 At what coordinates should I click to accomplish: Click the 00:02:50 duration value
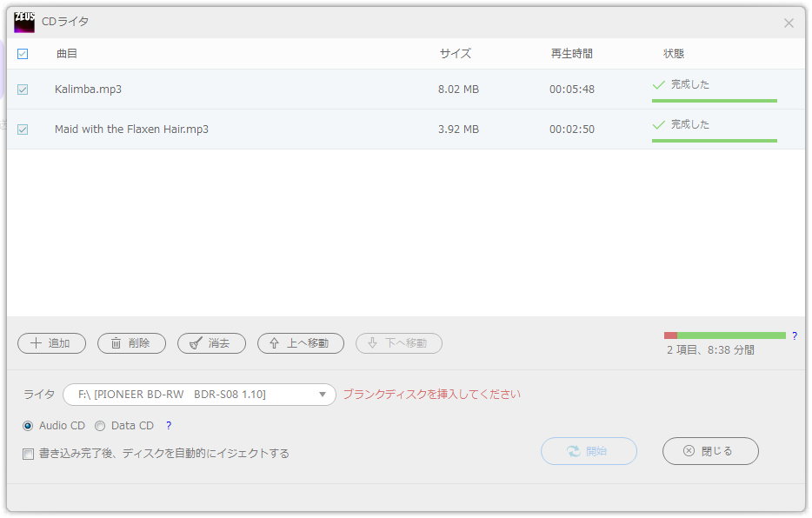coord(572,129)
